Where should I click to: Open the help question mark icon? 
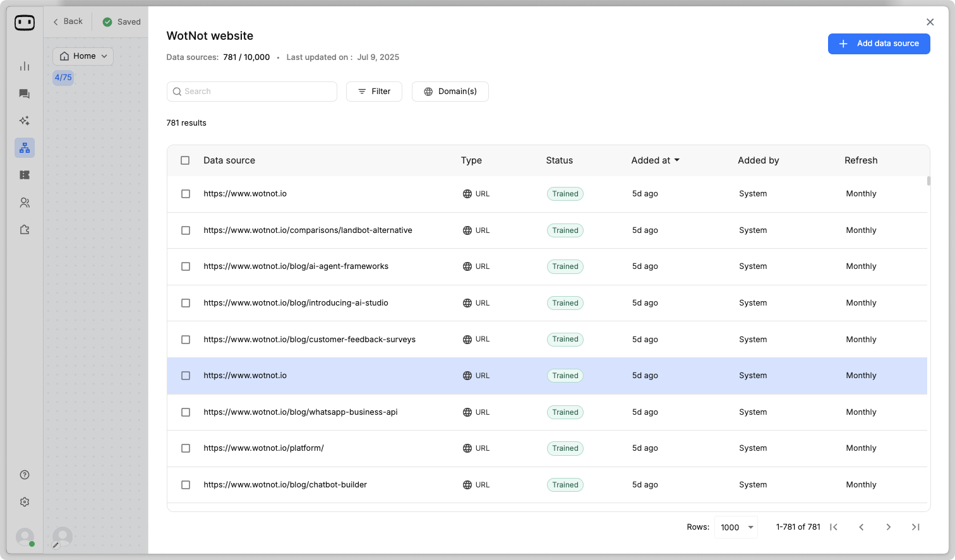[25, 475]
